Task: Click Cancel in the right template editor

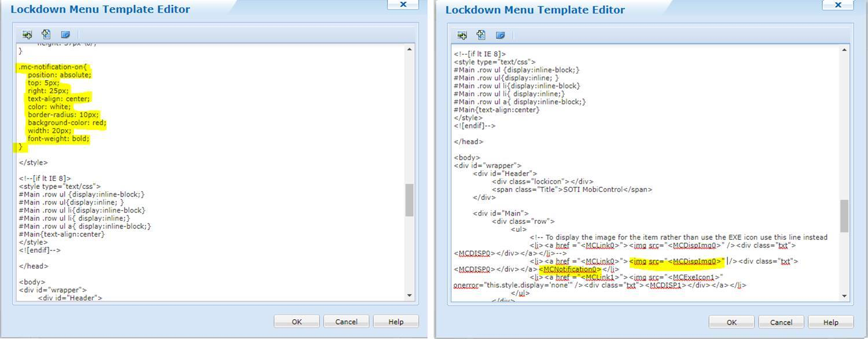Action: pos(781,322)
